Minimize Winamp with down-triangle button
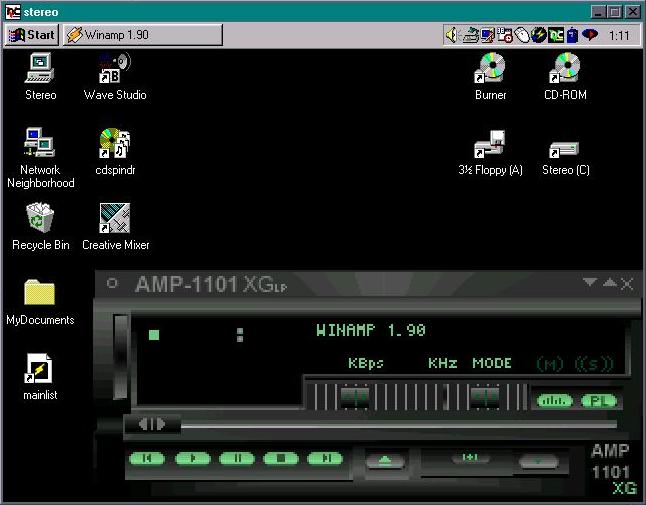The image size is (646, 505). coord(590,283)
